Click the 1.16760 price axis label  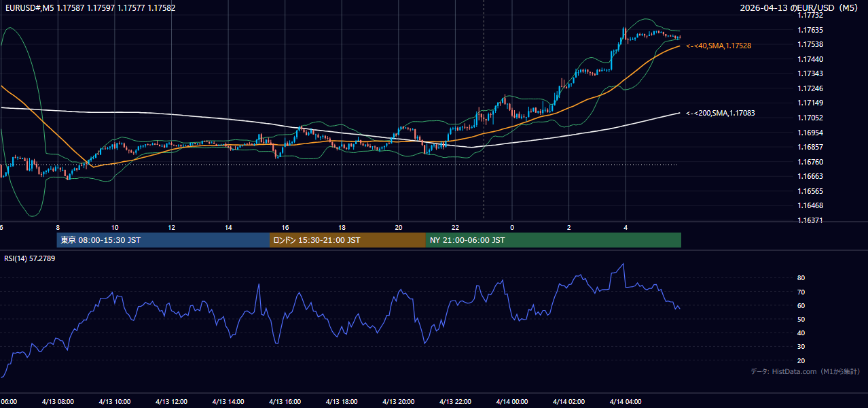click(x=810, y=162)
